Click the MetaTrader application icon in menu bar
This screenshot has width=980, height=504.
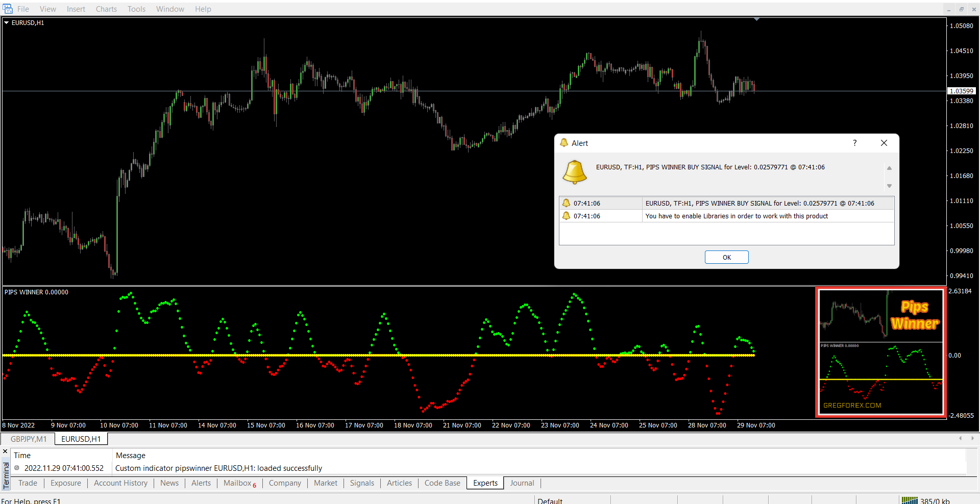[x=8, y=9]
